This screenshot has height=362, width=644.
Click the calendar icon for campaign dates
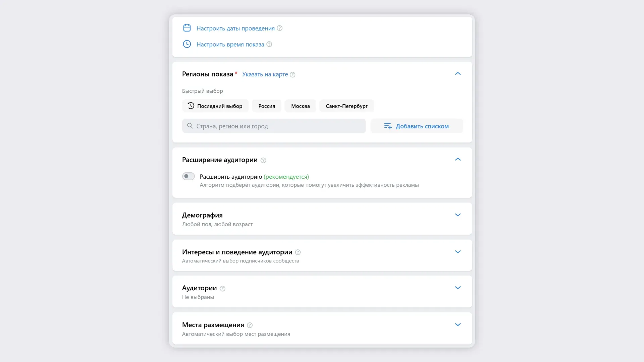pos(187,28)
